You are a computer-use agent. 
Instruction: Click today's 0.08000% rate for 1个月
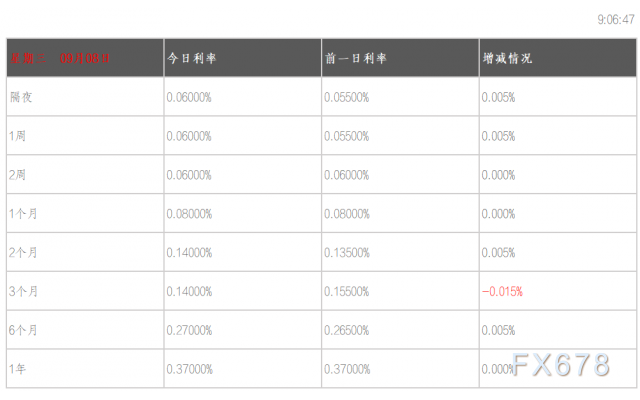[189, 214]
